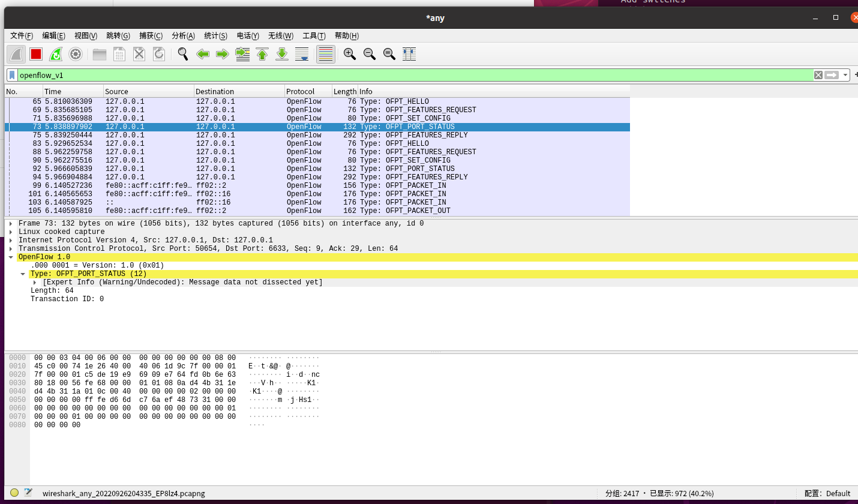Reload the capture file toolbar icon
The image size is (858, 504).
(x=159, y=54)
